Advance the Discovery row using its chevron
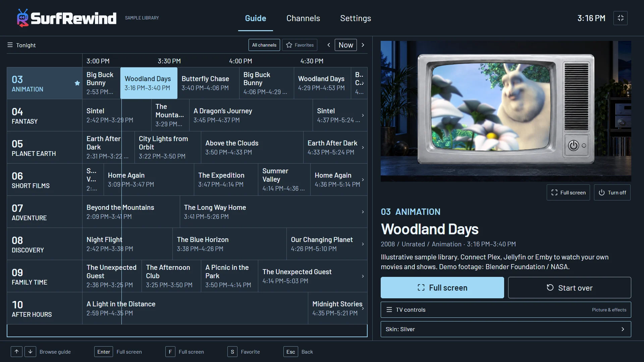 [x=363, y=244]
